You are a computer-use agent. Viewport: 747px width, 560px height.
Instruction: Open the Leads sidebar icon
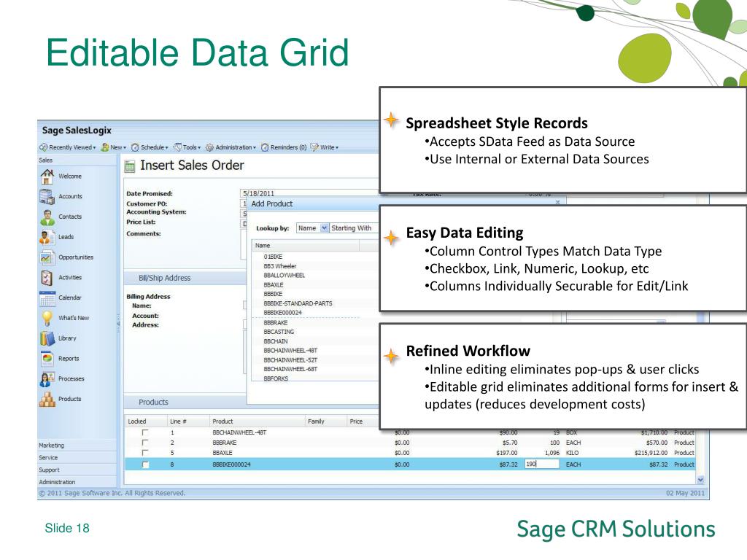47,237
